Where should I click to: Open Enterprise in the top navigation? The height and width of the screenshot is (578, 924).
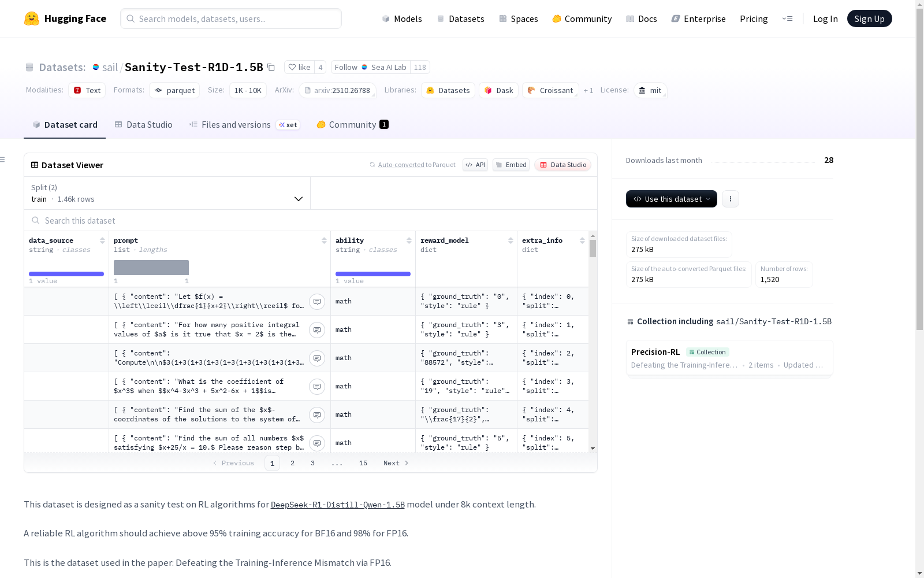coord(699,18)
